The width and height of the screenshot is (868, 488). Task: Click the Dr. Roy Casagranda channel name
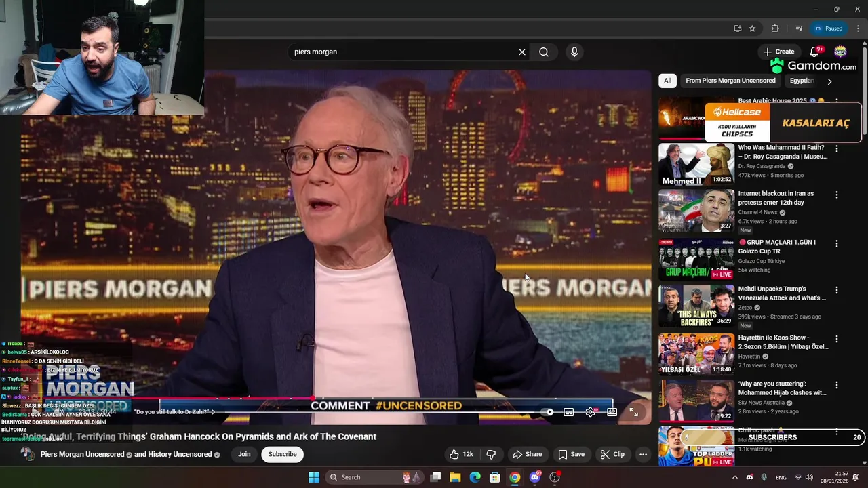click(x=762, y=166)
